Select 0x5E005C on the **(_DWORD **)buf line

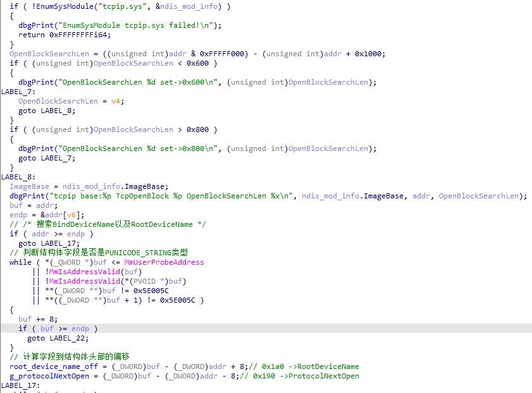(x=151, y=291)
